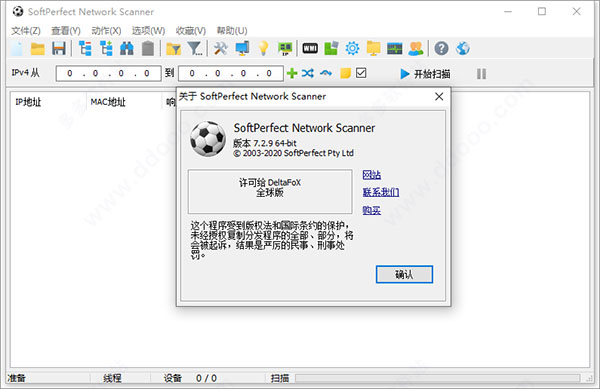
Task: Click the blue gear settings icon
Action: tap(352, 49)
